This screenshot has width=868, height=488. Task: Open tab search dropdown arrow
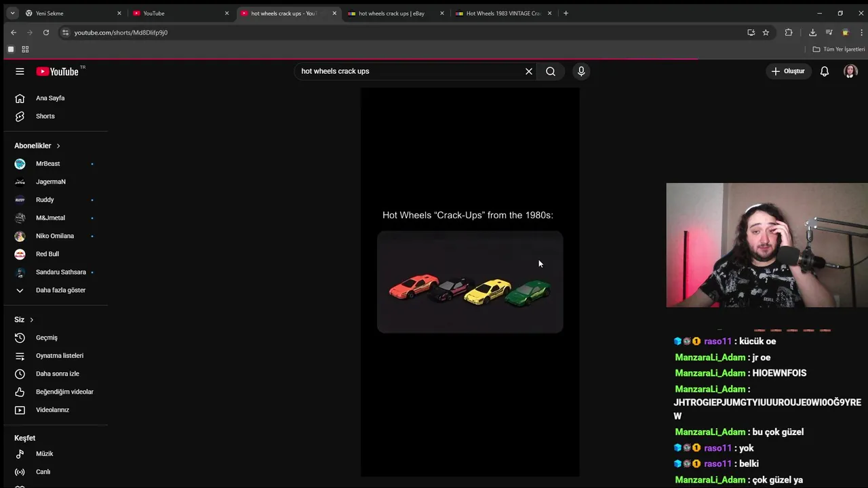click(x=12, y=14)
